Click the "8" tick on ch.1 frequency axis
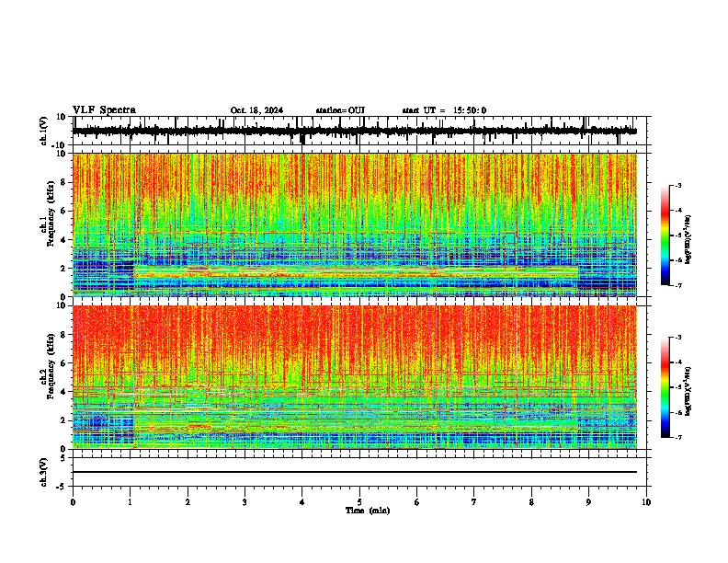Screen dimensions: 728x563 pos(63,182)
